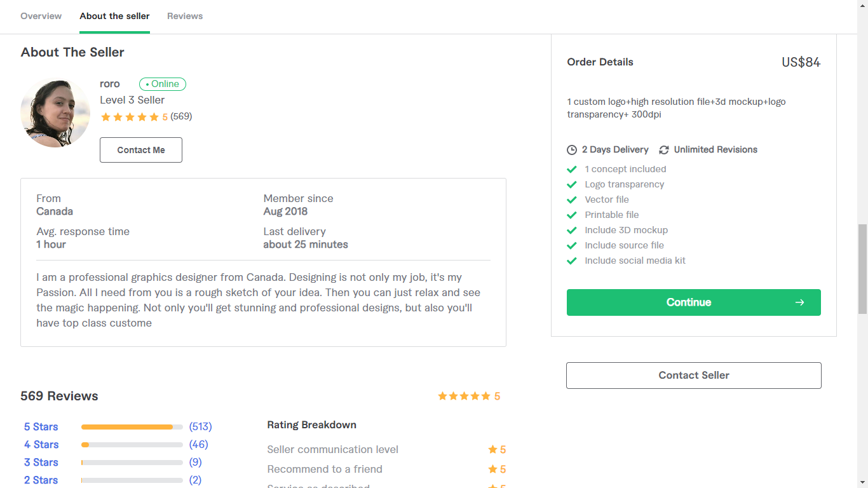
Task: Expand the 5 Stars reviews filter
Action: pos(41,426)
